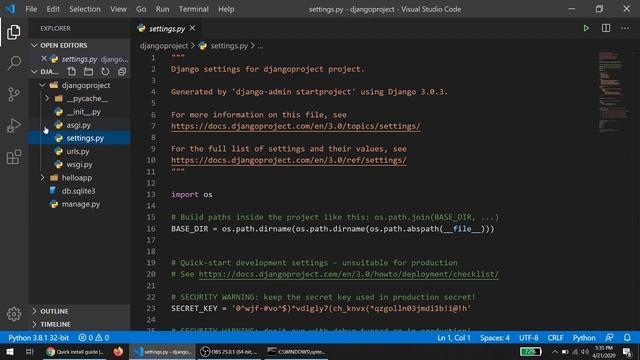Expand the helloapp folder
640x360 pixels.
pos(42,178)
